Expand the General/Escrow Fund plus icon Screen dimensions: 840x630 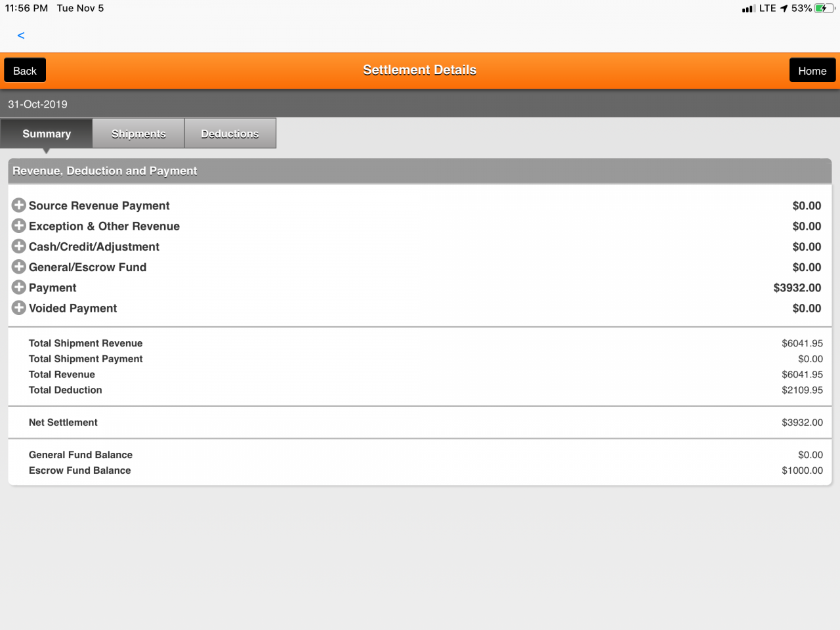[x=19, y=266]
